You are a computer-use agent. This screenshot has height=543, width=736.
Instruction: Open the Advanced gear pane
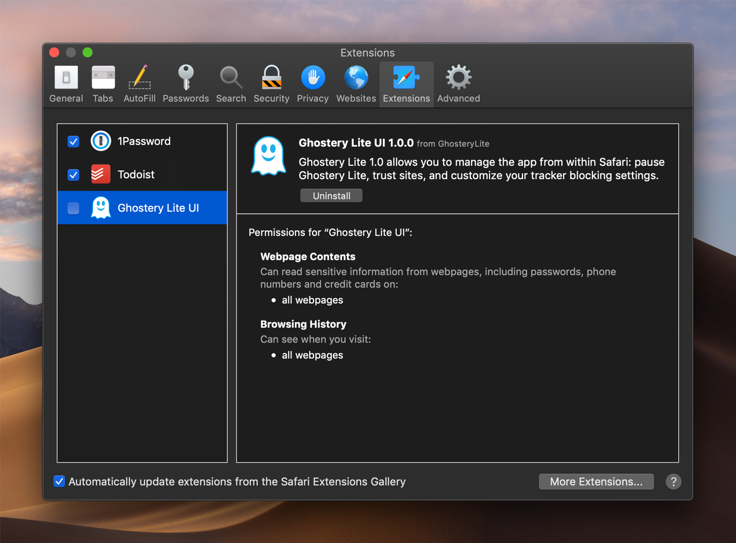point(459,84)
